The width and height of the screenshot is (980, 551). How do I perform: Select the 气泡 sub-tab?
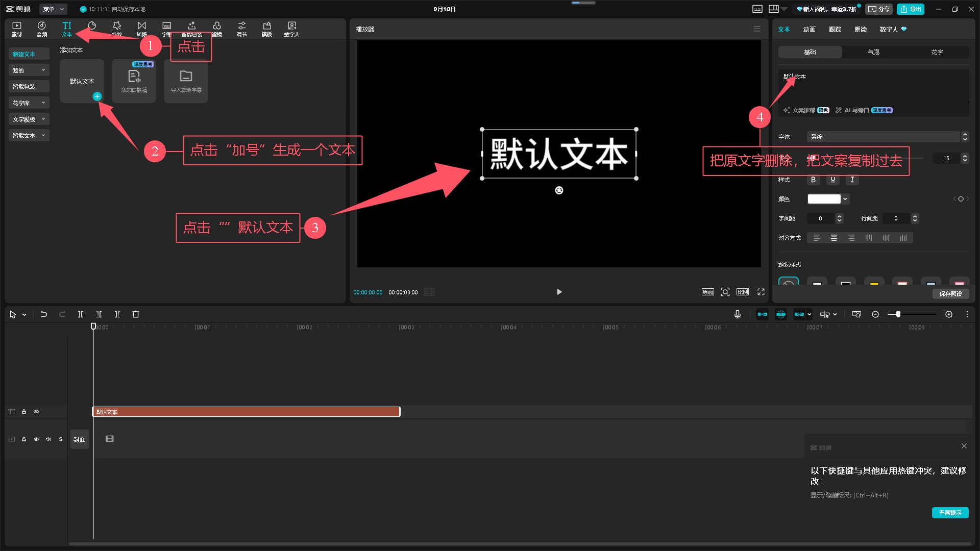(873, 52)
